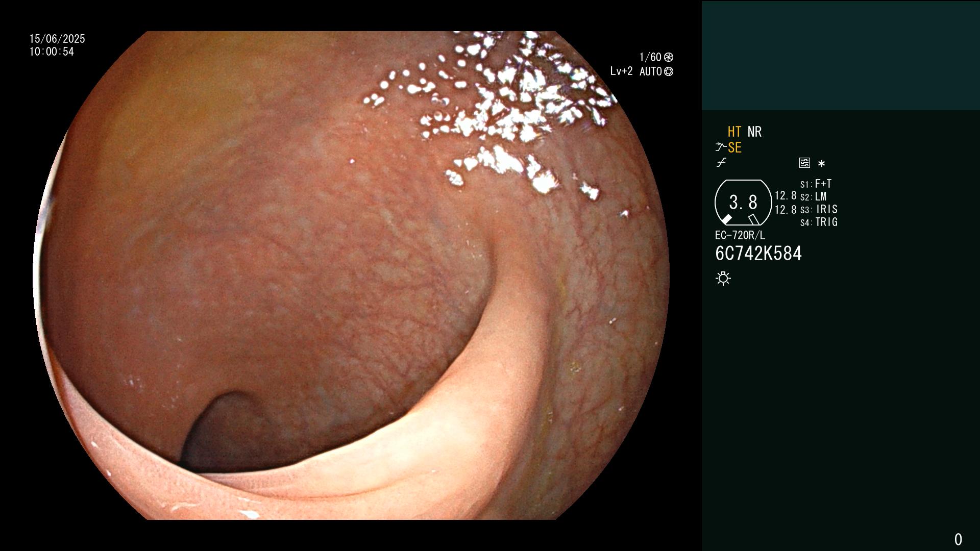The image size is (980, 551).
Task: Click the lower 12.8 value
Action: coord(786,210)
